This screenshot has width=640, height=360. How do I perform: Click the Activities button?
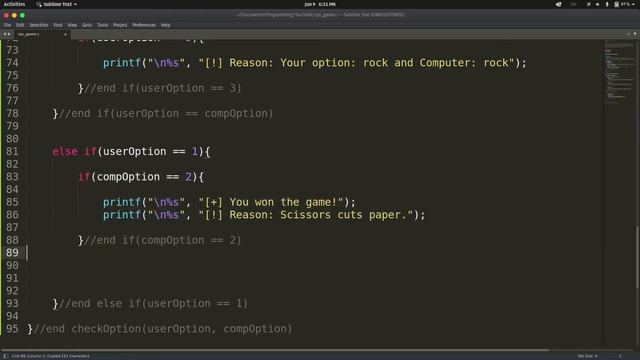pos(14,4)
